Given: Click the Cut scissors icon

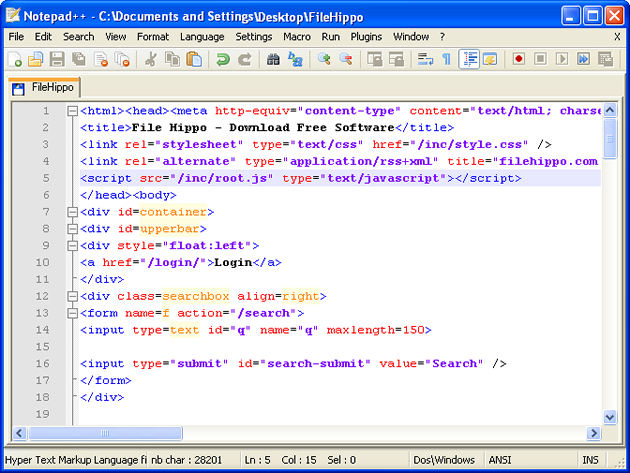Looking at the screenshot, I should pos(150,60).
